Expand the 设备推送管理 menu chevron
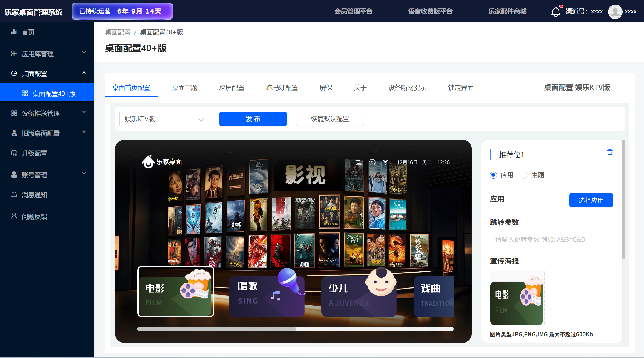 84,112
